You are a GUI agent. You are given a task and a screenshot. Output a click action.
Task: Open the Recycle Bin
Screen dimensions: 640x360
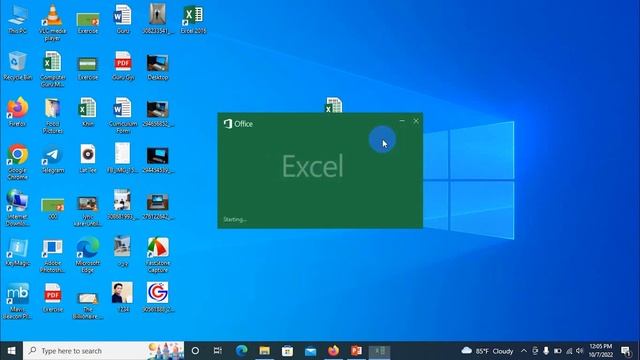[18, 66]
